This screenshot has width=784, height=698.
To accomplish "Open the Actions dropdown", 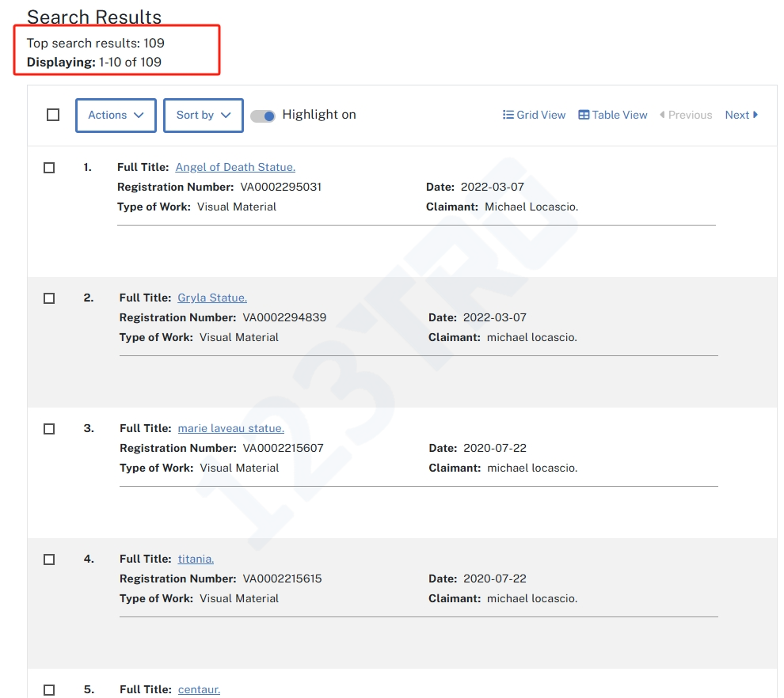I will pyautogui.click(x=116, y=116).
